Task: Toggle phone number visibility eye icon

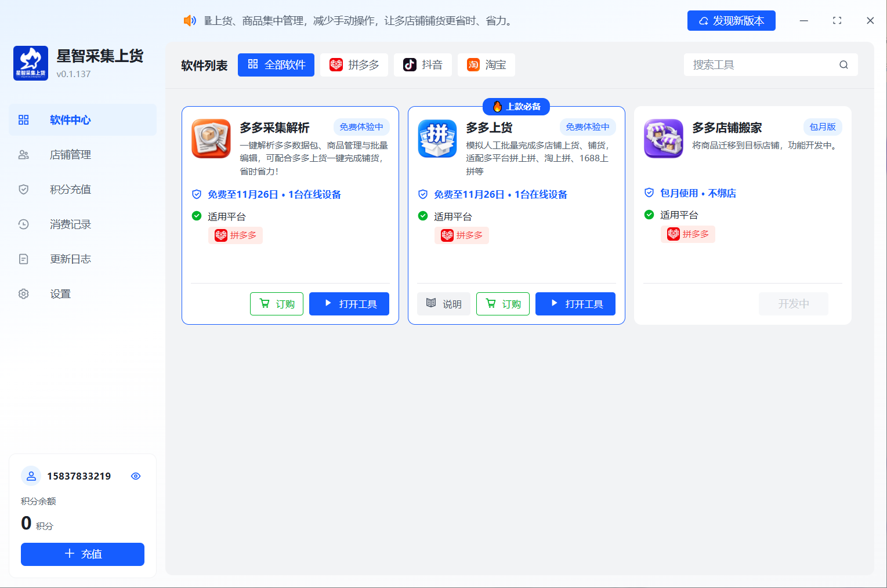Action: coord(136,476)
